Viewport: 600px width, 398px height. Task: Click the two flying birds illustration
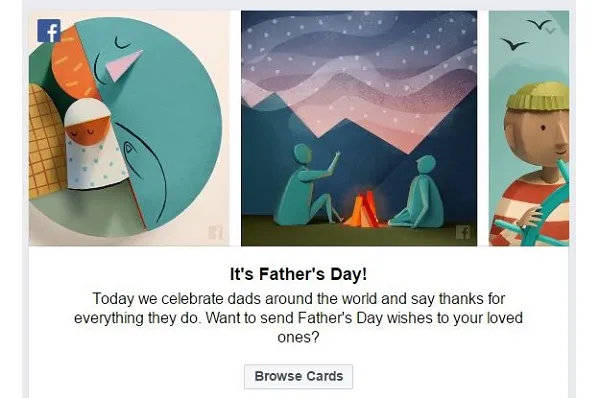coord(526,34)
